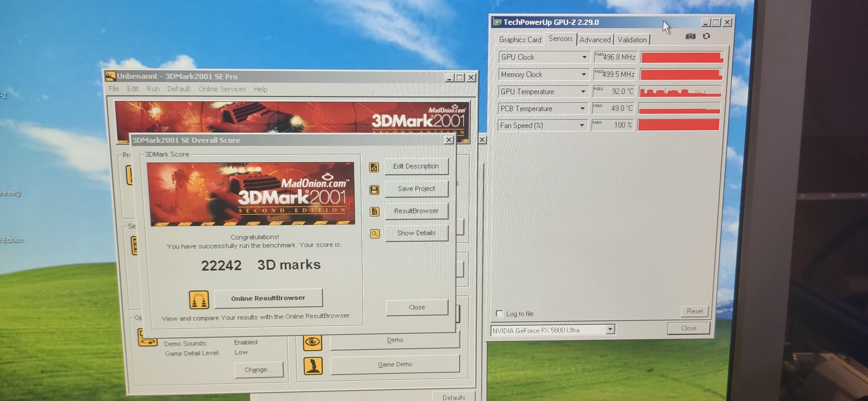Click the Reset button in GPU-Z
This screenshot has width=868, height=401.
[x=695, y=311]
